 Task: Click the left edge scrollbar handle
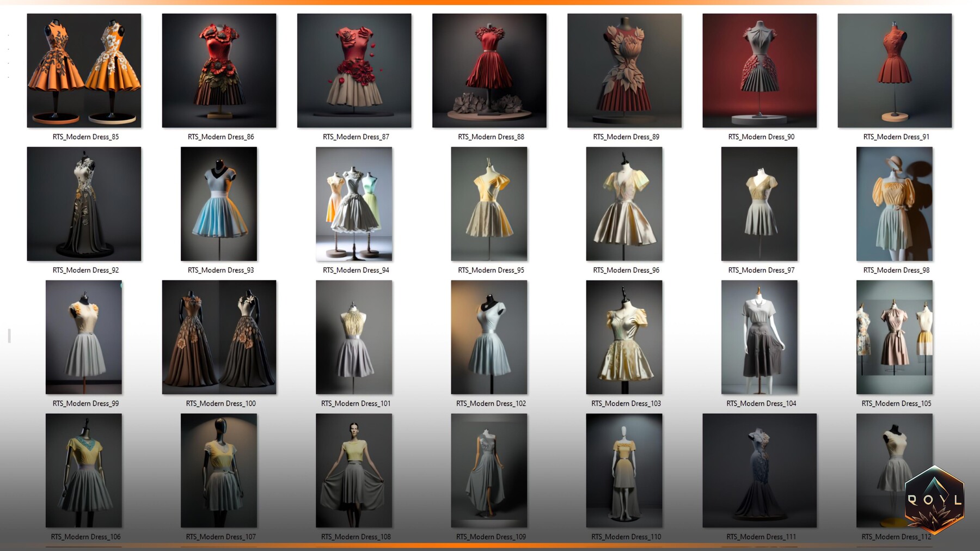coord(8,335)
